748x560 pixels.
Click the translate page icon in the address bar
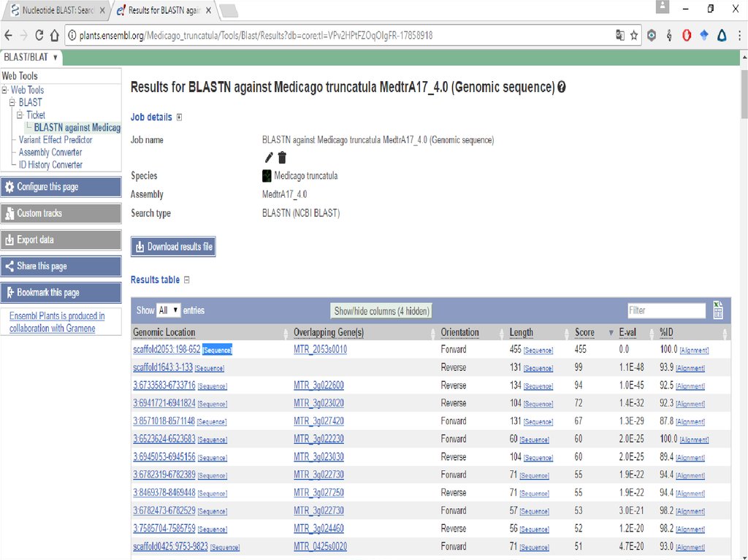coord(619,35)
